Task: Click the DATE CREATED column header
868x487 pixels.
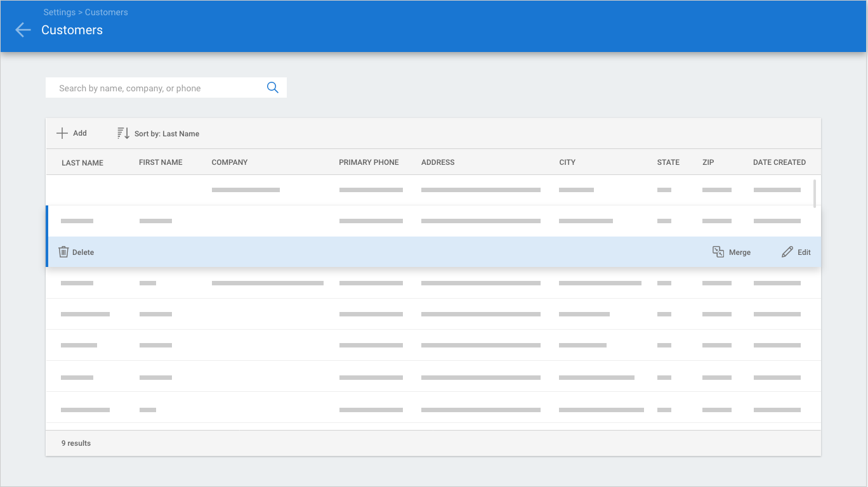Action: coord(779,162)
